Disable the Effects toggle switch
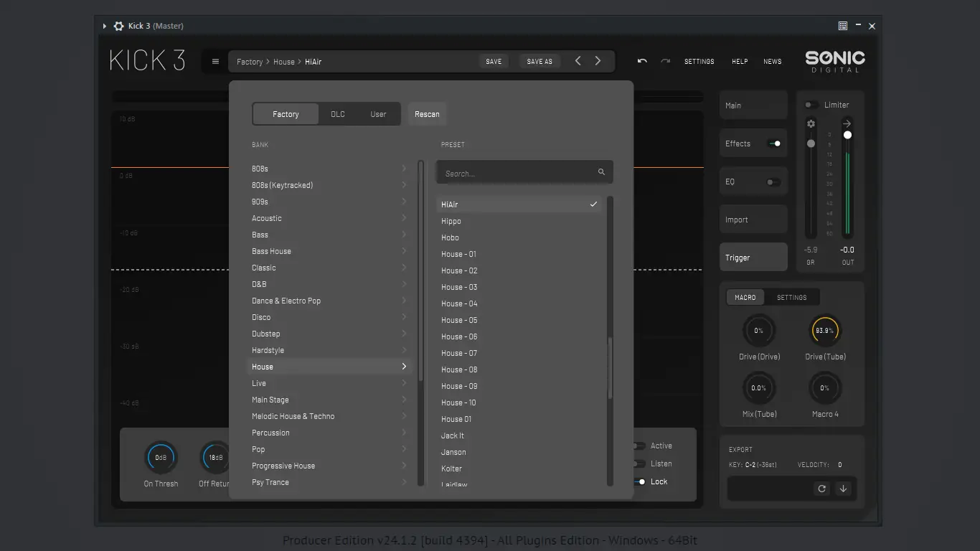The image size is (980, 551). 774,143
